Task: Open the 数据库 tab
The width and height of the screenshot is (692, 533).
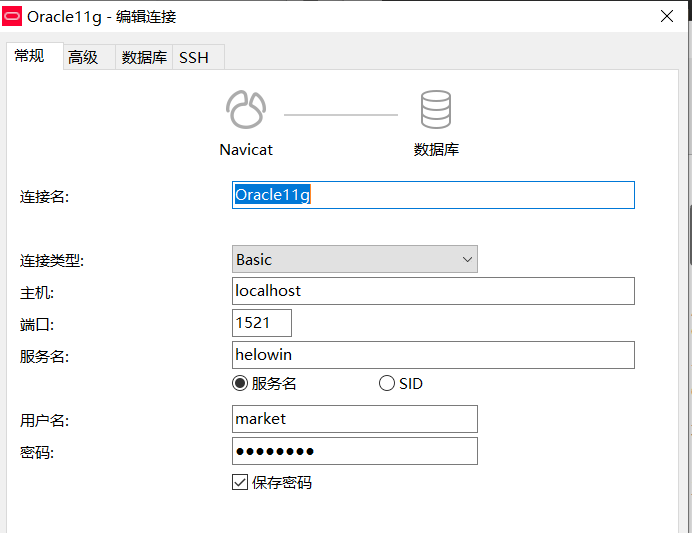Action: point(144,57)
